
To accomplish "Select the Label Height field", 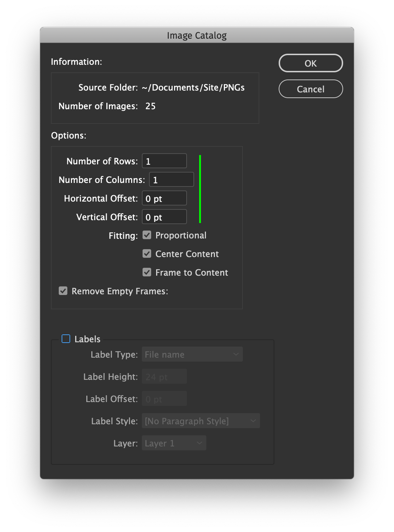I will [164, 376].
